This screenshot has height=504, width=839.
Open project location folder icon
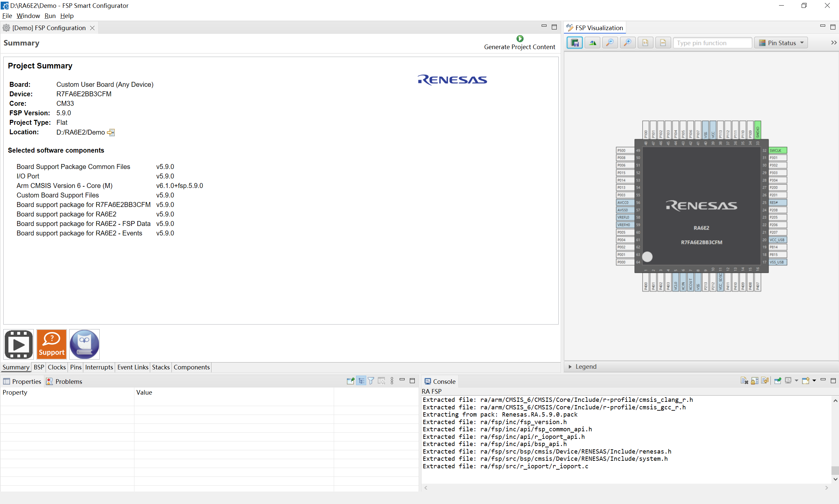point(111,132)
